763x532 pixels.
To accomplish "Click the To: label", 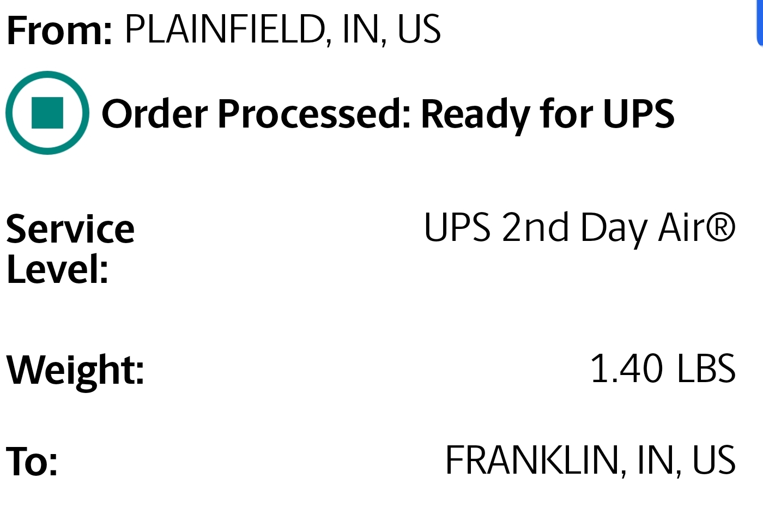I will point(32,462).
